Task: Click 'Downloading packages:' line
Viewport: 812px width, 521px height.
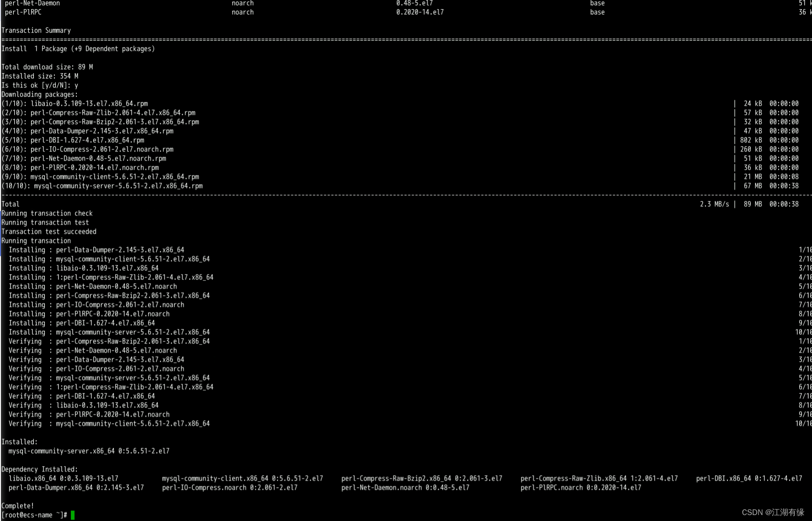Action: (40, 95)
